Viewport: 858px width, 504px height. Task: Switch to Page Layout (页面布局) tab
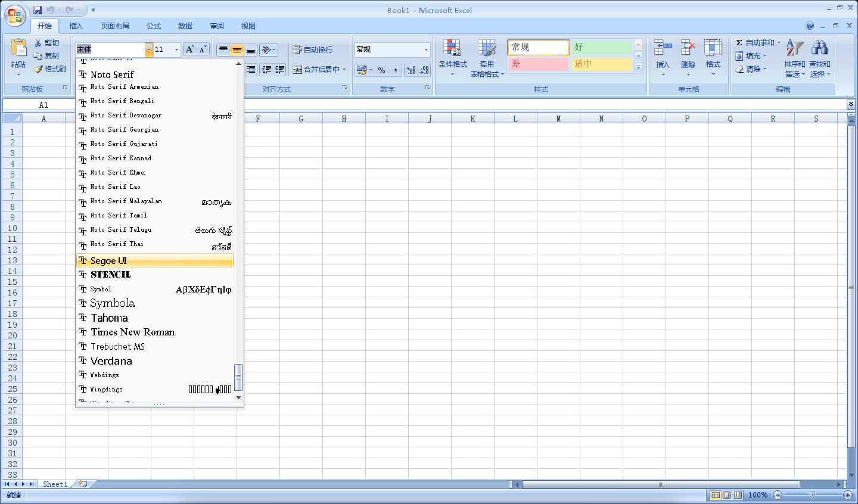coord(115,26)
